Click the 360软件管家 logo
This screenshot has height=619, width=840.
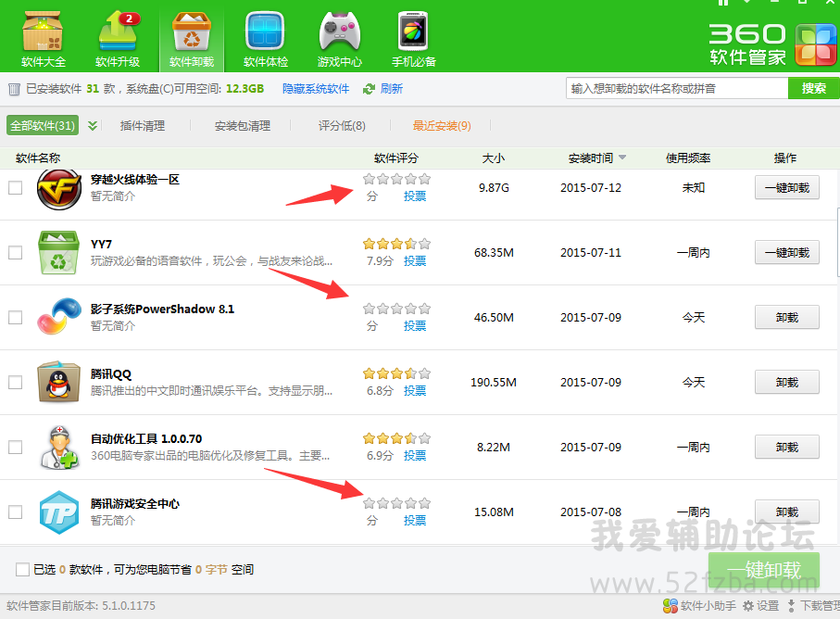click(x=772, y=44)
